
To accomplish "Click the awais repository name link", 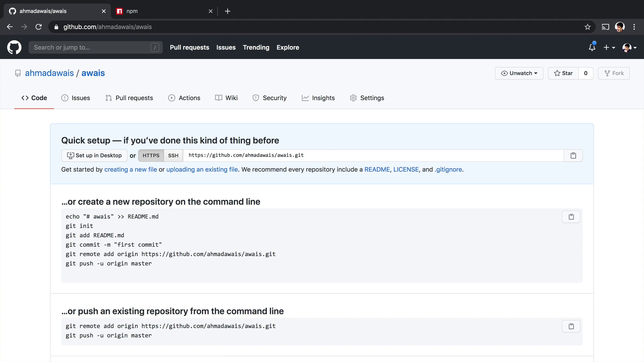I will pyautogui.click(x=93, y=73).
